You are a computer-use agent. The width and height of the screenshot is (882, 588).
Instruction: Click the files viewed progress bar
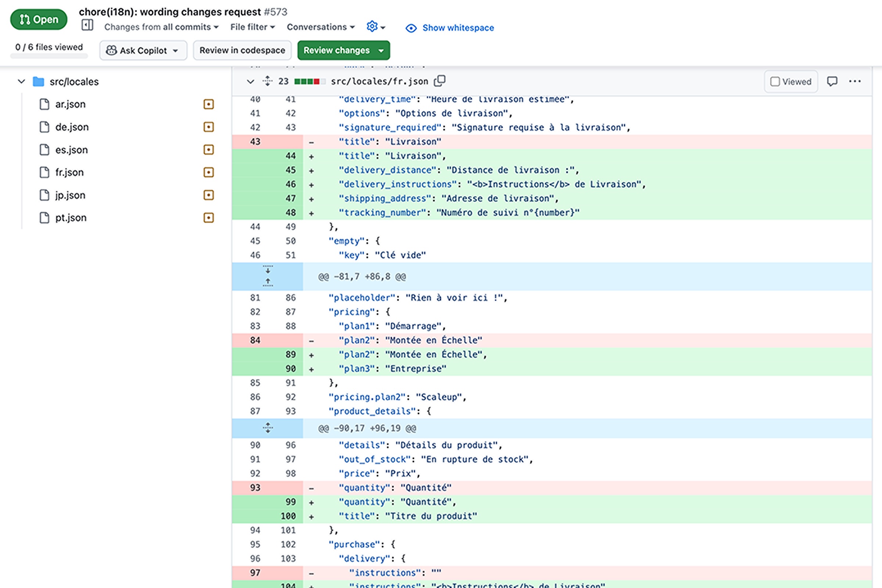click(49, 56)
